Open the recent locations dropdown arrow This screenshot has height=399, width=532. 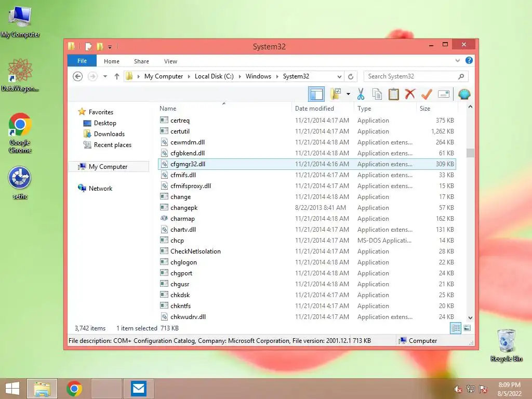coord(105,76)
